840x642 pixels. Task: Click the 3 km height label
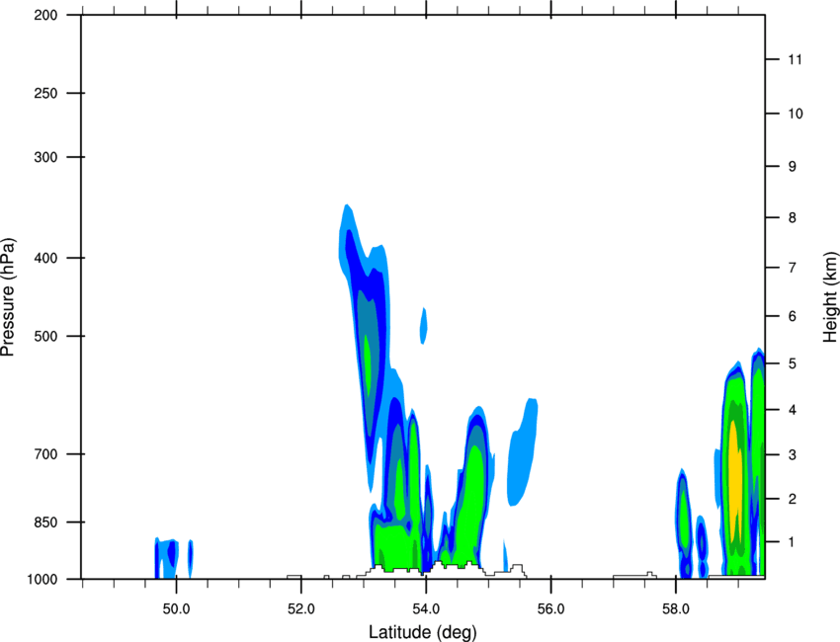793,455
